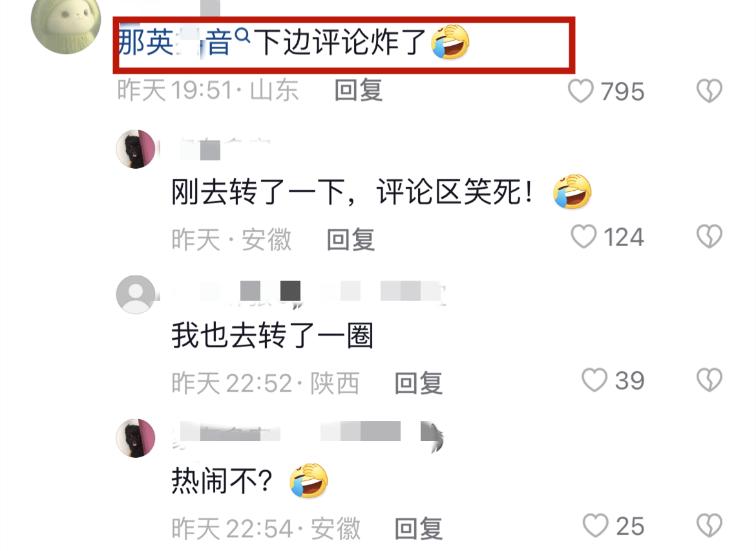Like the '热闹不?' comment with 25 likes
This screenshot has width=756, height=551.
pos(595,525)
